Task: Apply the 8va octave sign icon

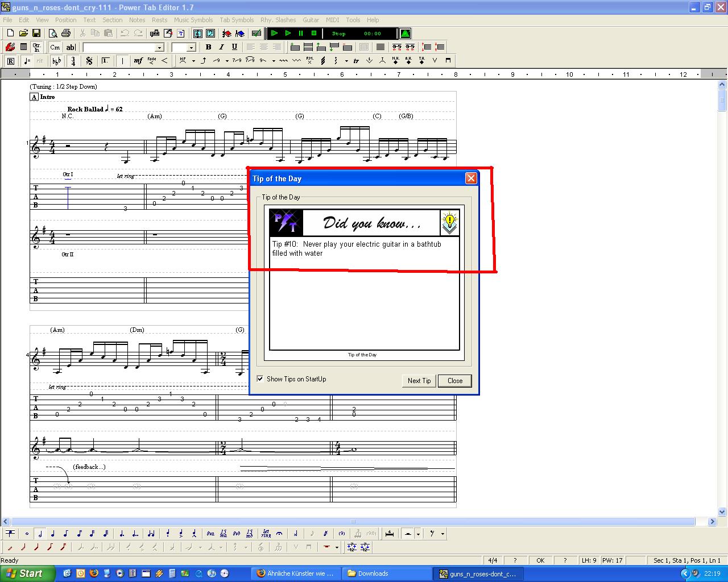Action: tap(210, 534)
